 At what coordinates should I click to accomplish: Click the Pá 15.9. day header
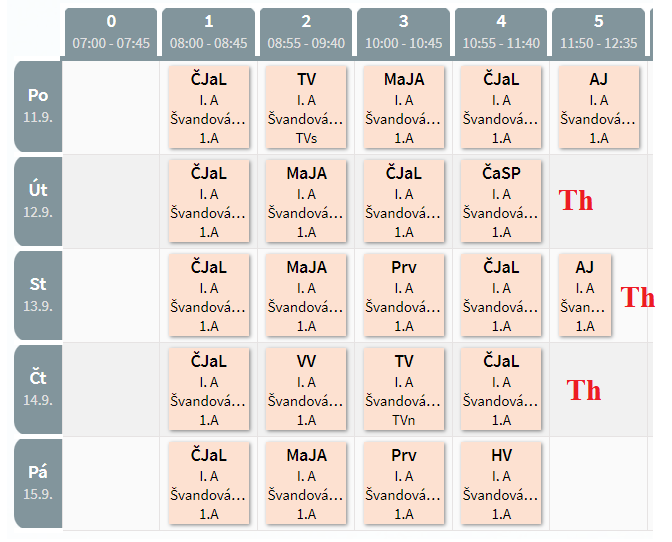tap(38, 481)
